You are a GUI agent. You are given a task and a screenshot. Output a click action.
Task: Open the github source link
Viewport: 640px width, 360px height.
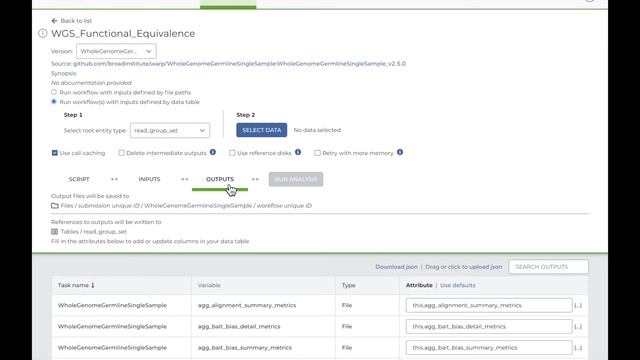[x=240, y=64]
